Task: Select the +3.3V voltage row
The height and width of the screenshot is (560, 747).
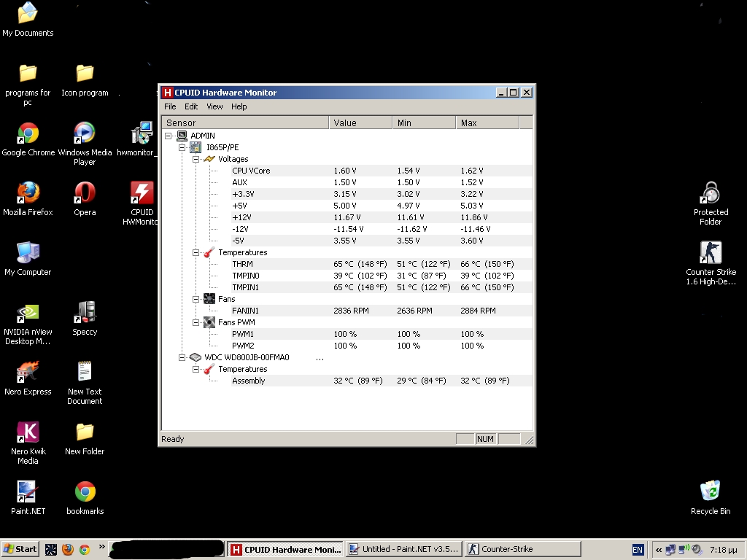Action: pyautogui.click(x=382, y=194)
